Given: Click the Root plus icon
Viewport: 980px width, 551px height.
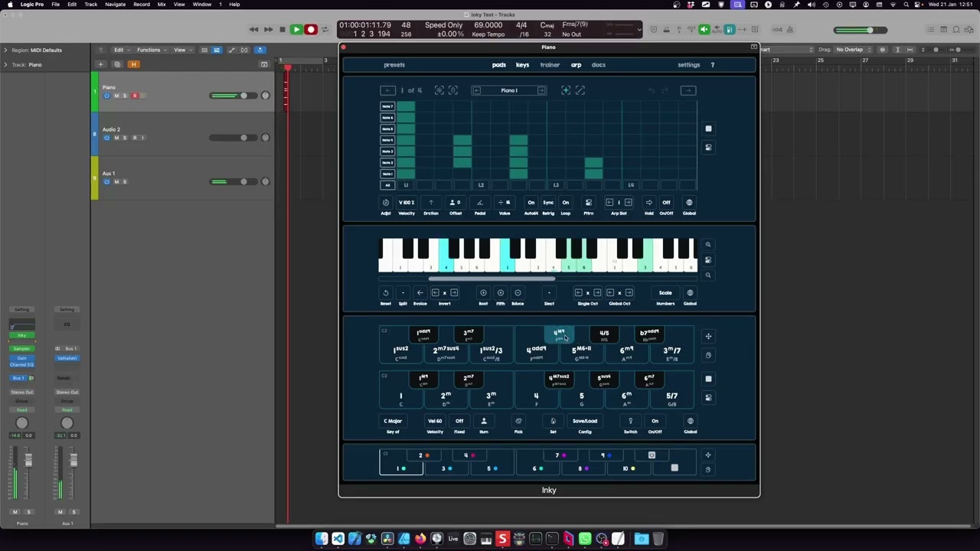Looking at the screenshot, I should tap(483, 293).
